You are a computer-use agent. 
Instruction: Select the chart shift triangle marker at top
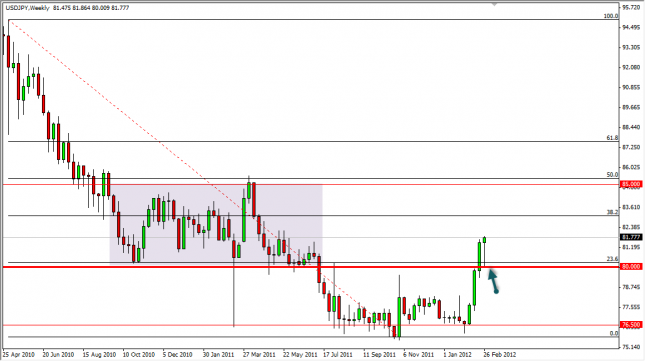pos(495,4)
